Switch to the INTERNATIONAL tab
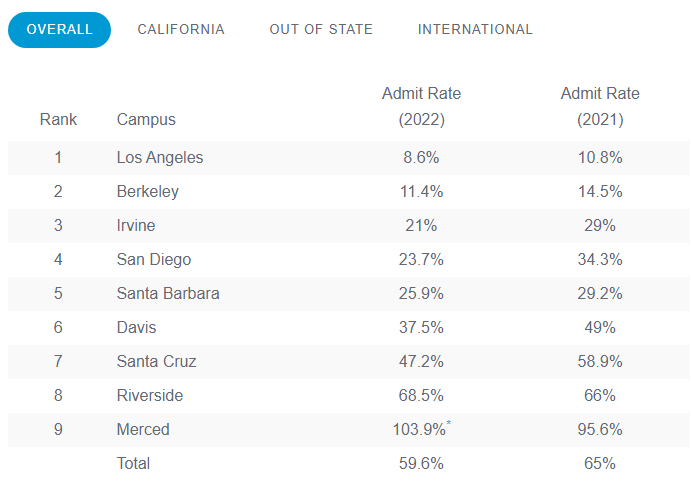 [475, 29]
